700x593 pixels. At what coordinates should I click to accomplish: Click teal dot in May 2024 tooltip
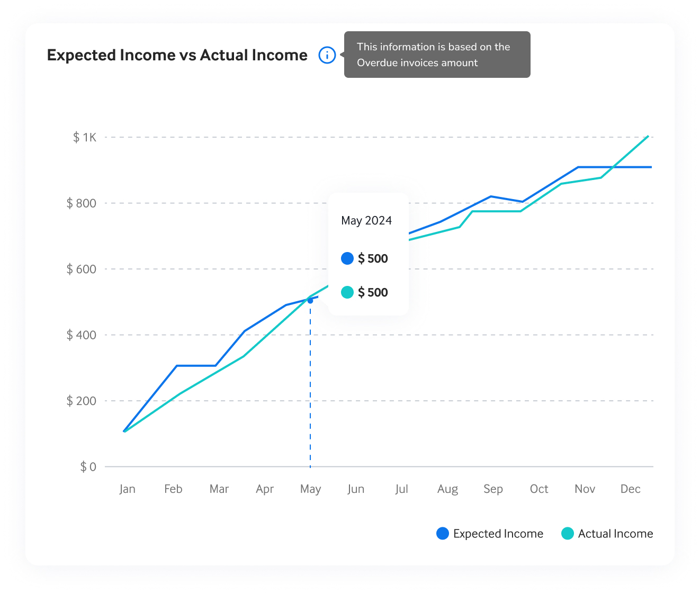click(x=347, y=292)
